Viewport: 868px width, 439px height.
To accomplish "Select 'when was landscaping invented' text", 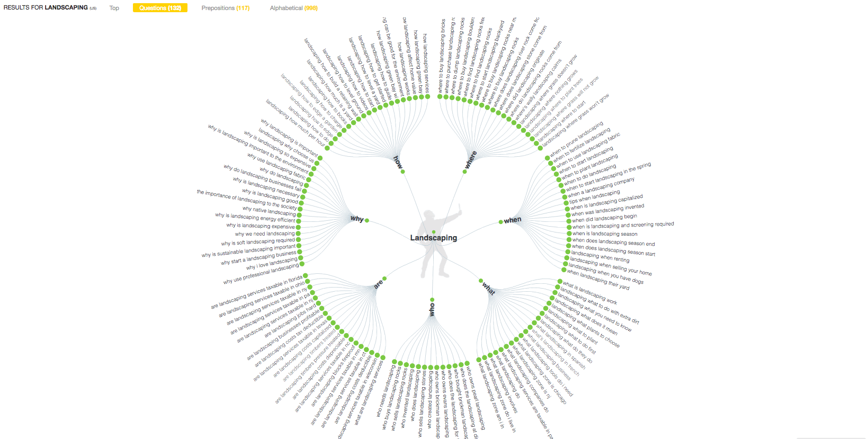I will pyautogui.click(x=607, y=210).
